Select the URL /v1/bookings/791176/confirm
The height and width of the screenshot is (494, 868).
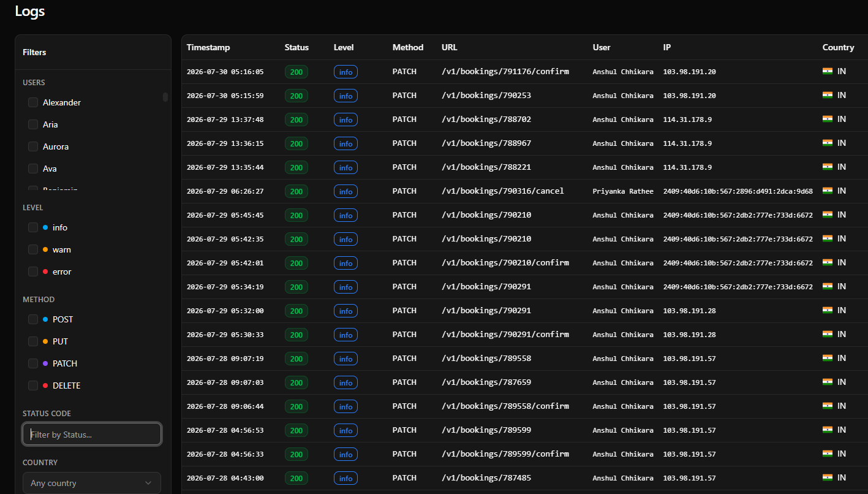(505, 71)
